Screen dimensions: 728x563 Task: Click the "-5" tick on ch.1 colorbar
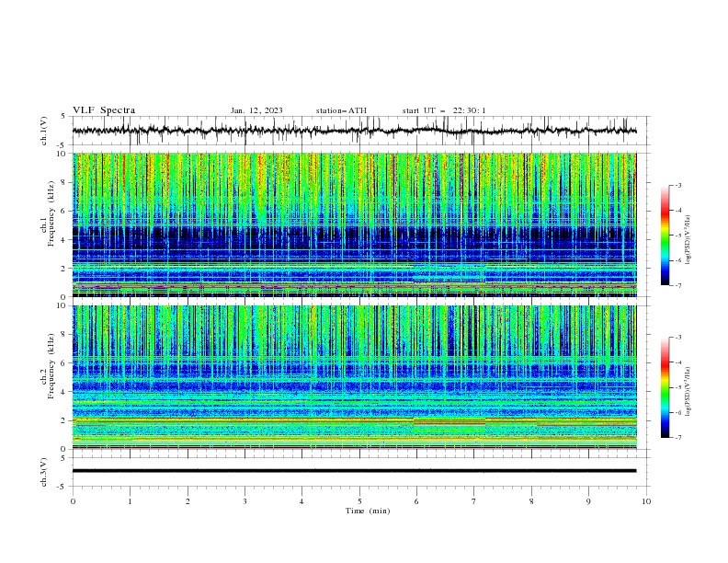coord(677,236)
